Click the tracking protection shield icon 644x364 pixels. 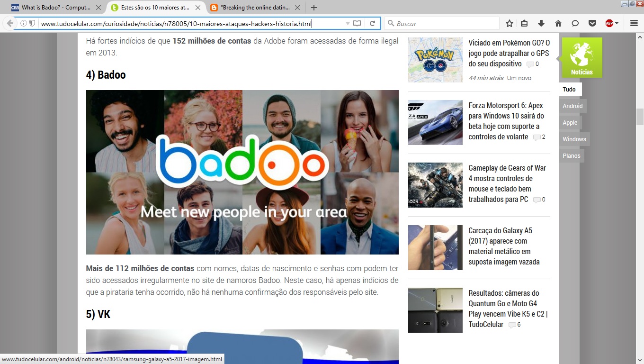[32, 23]
